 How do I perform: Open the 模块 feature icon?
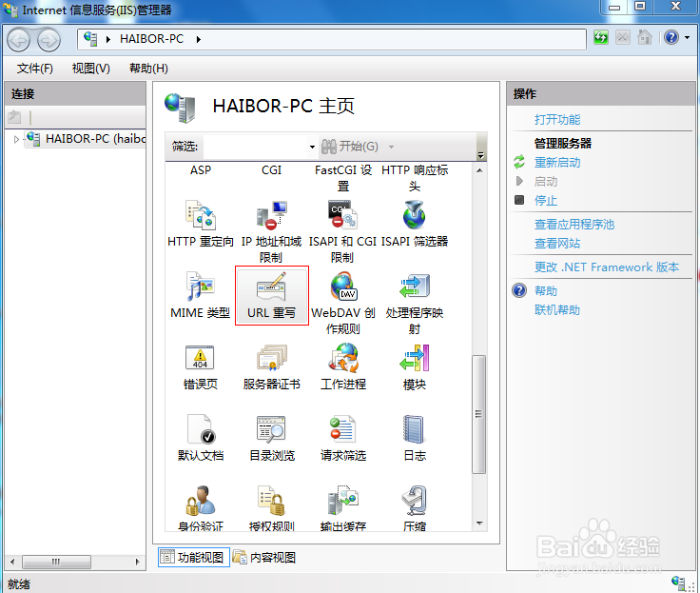pos(415,358)
